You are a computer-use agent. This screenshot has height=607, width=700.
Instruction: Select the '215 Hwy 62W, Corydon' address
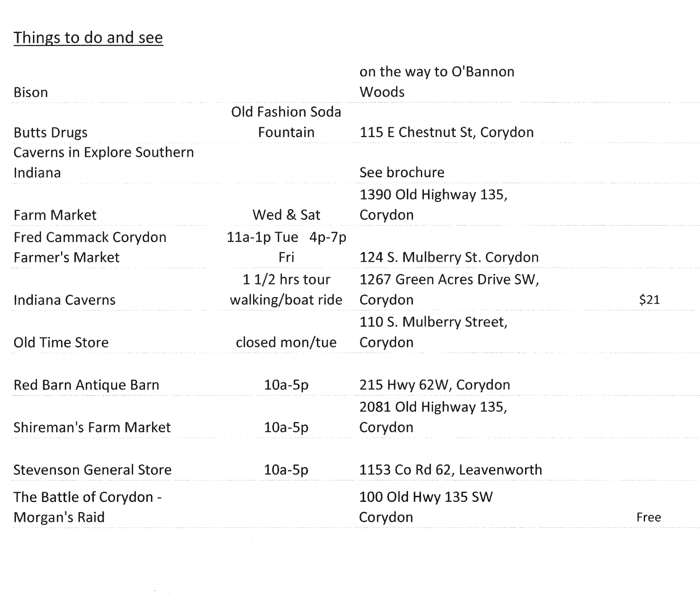point(435,385)
